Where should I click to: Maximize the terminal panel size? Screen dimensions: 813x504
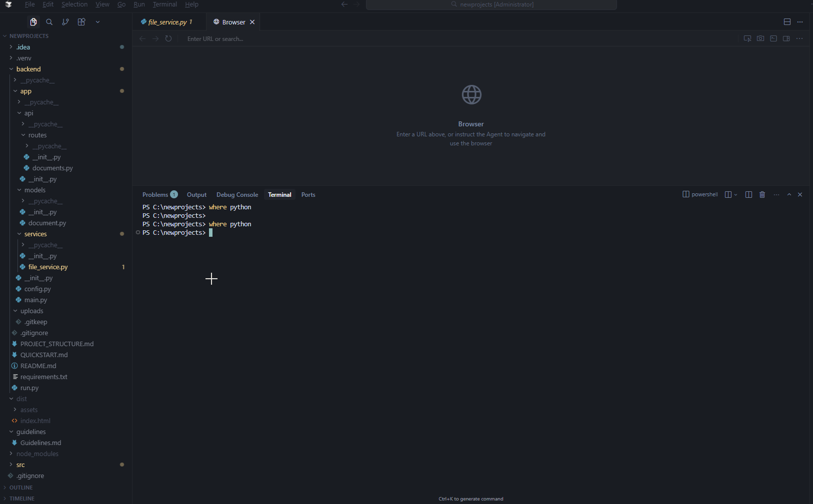(x=789, y=195)
